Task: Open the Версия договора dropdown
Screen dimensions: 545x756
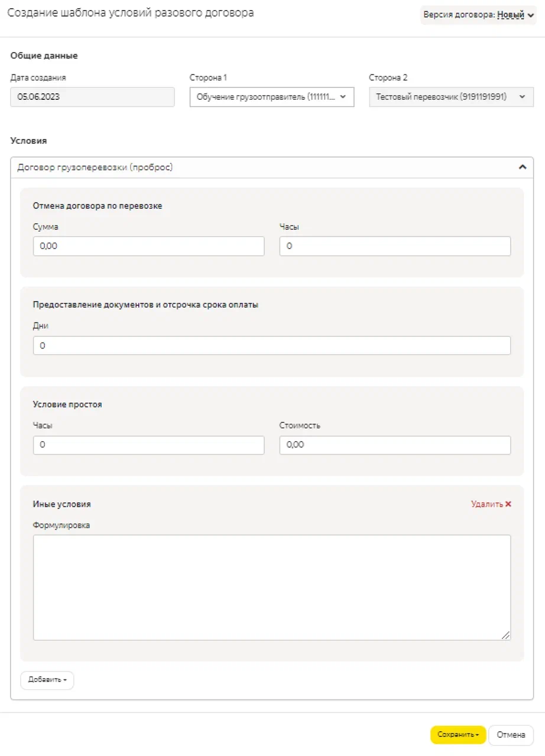Action: [479, 15]
